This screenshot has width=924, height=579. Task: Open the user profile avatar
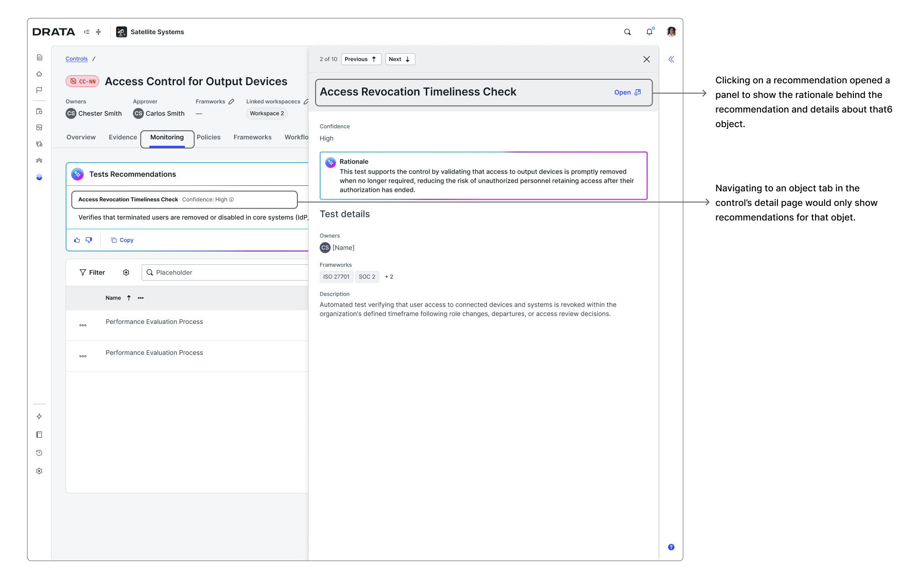point(671,32)
